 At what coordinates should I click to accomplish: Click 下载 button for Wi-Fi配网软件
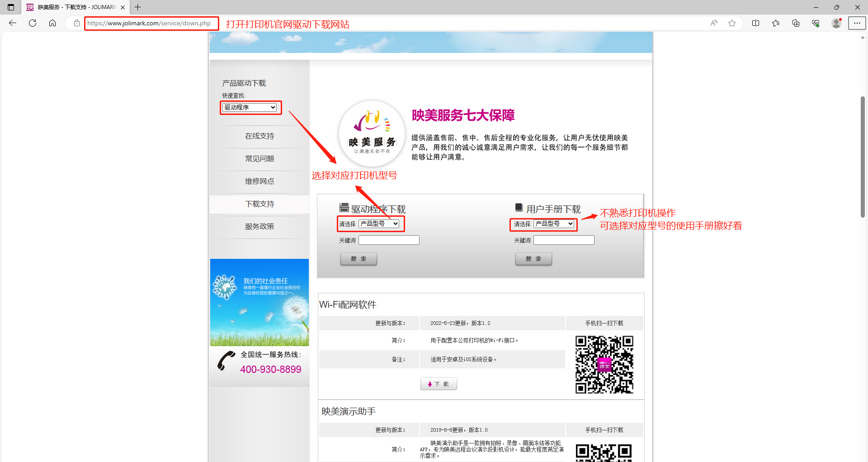439,384
